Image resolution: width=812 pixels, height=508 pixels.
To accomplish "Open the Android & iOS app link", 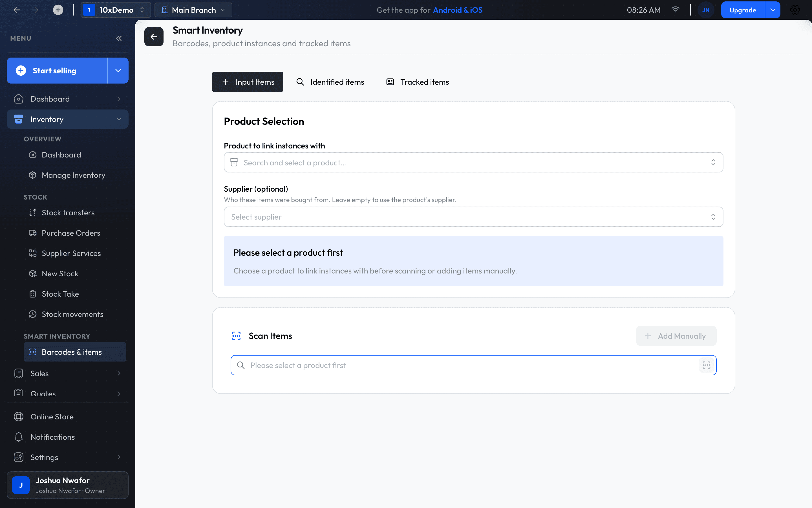I will tap(458, 10).
